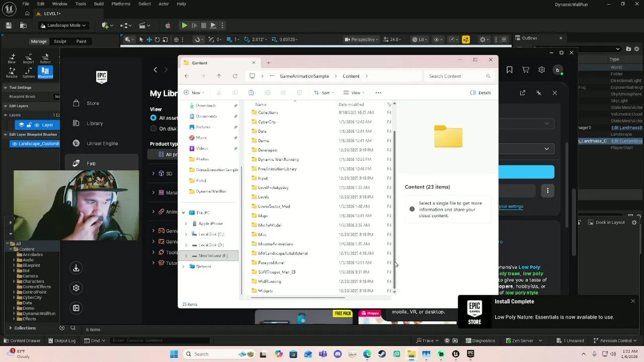Click the Paste icon in File Explorer toolbar

pyautogui.click(x=251, y=93)
